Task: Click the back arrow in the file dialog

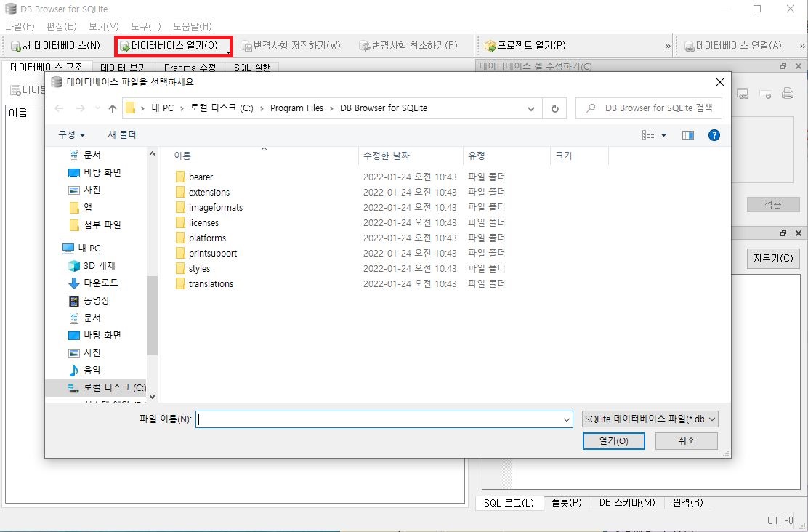Action: (59, 108)
